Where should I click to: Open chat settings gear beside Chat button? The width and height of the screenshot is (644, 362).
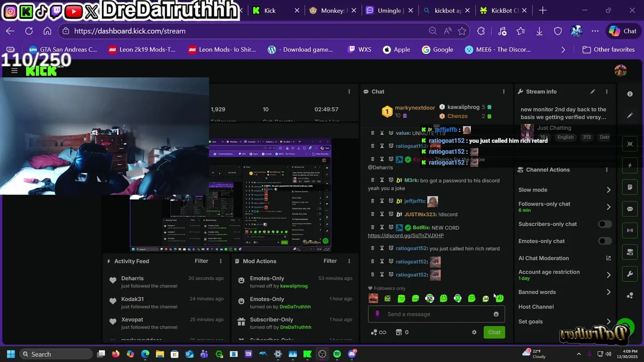click(474, 332)
